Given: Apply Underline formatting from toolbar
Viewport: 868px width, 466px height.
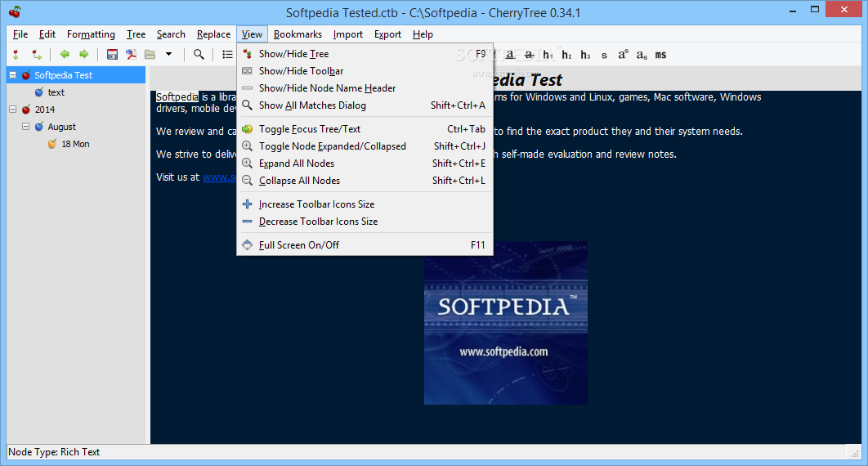Looking at the screenshot, I should pos(510,54).
